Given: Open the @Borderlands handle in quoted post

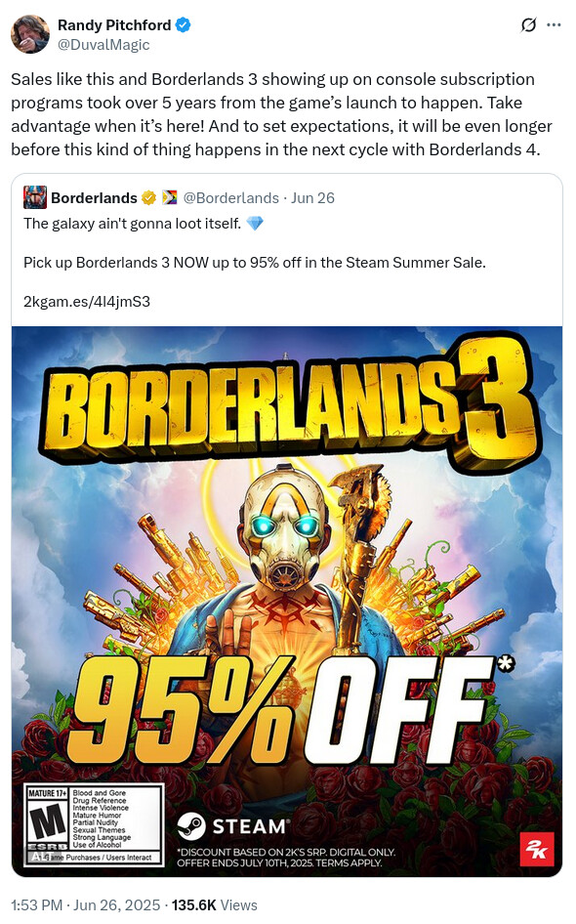Looking at the screenshot, I should coord(230,198).
